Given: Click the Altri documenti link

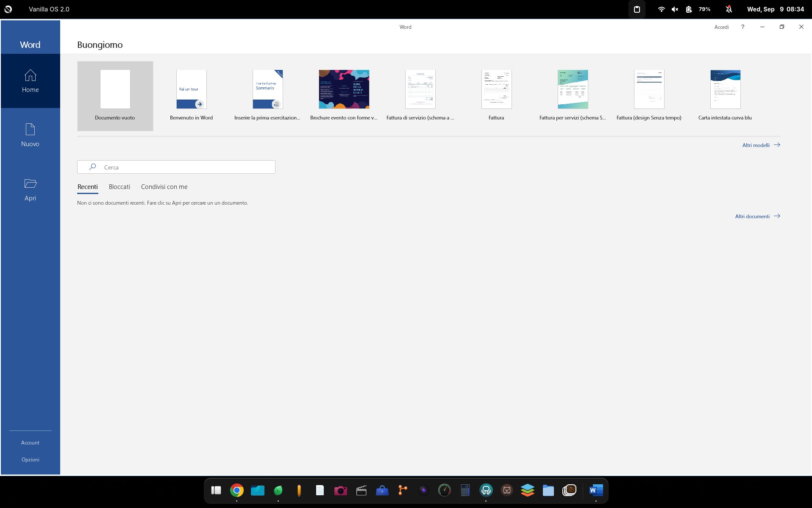Looking at the screenshot, I should (x=757, y=216).
